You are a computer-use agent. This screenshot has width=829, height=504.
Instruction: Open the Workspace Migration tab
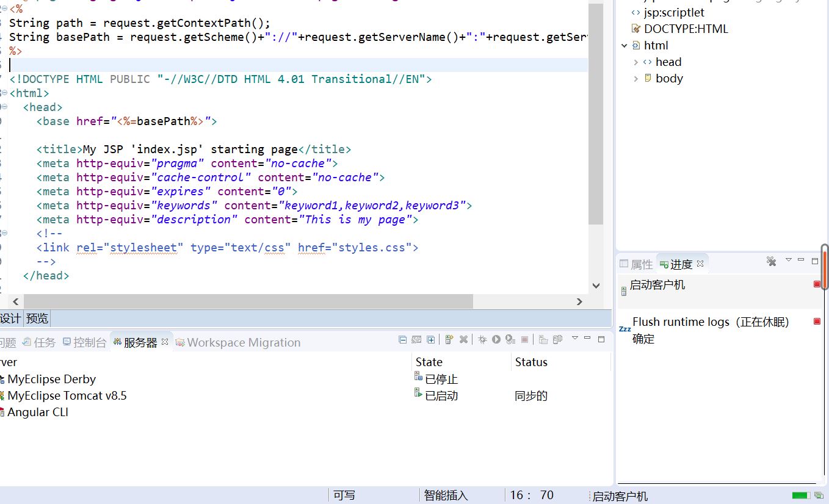click(x=238, y=342)
